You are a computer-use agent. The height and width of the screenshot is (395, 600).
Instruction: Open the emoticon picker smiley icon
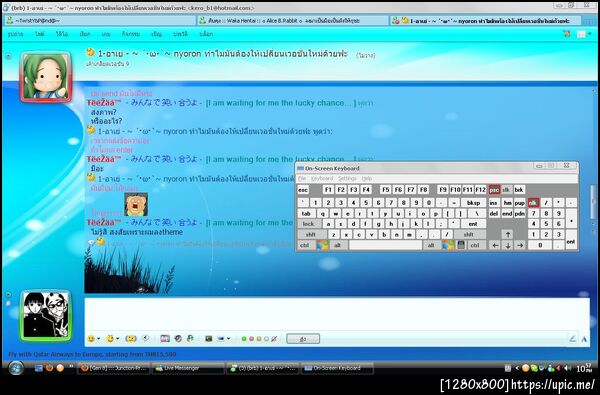(x=91, y=339)
